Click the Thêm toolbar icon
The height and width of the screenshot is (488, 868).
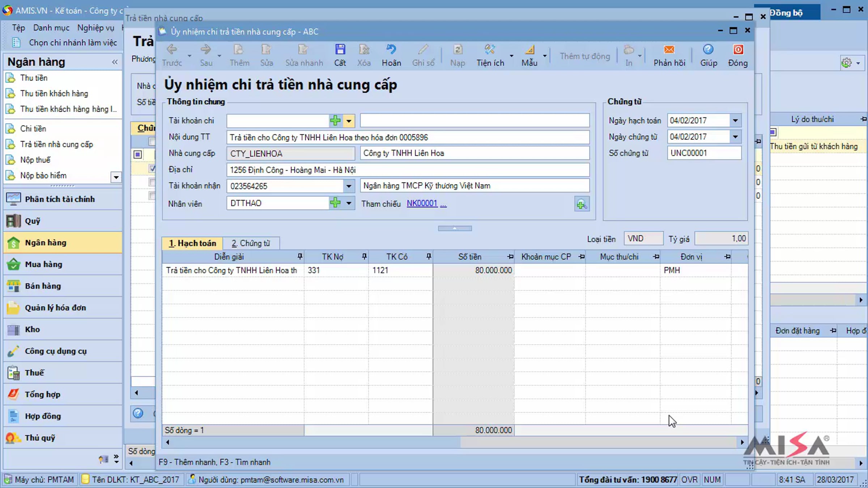coord(239,50)
